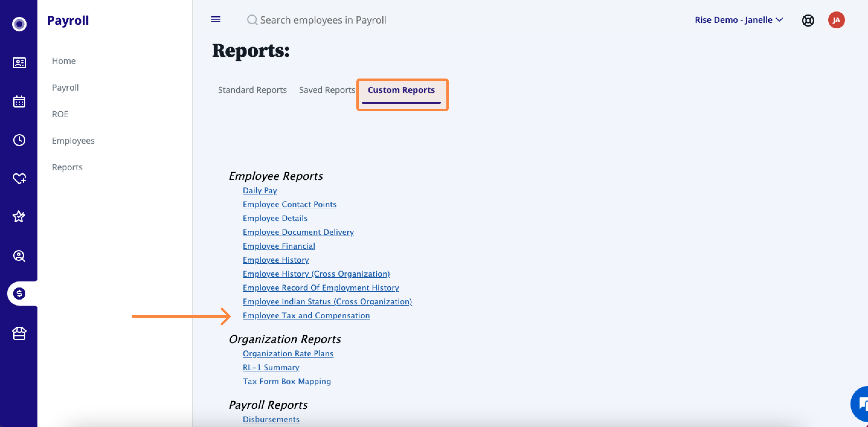Open the Rise home logo icon

point(19,24)
